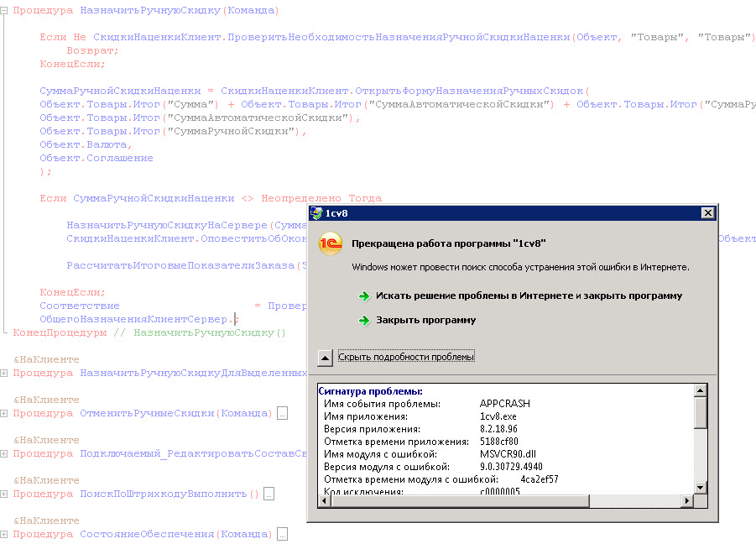
Task: Click the horizontal scrollbar thumb in problem details
Action: pyautogui.click(x=460, y=501)
